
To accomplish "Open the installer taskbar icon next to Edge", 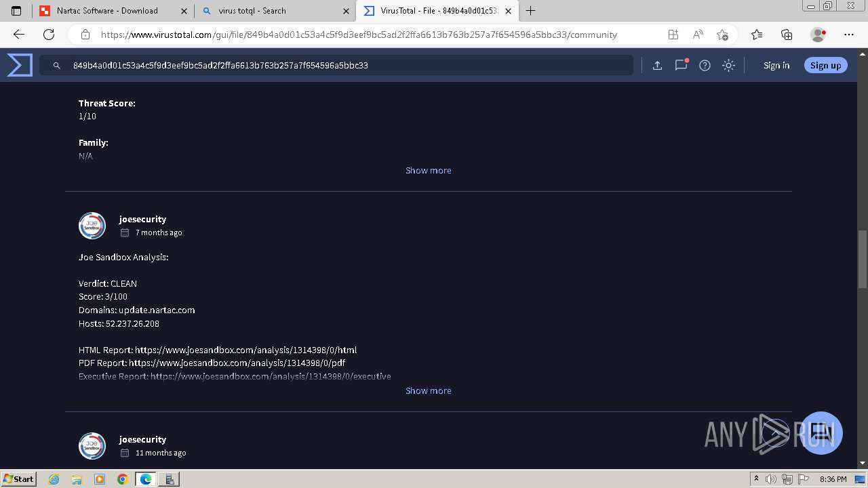I will pyautogui.click(x=169, y=479).
